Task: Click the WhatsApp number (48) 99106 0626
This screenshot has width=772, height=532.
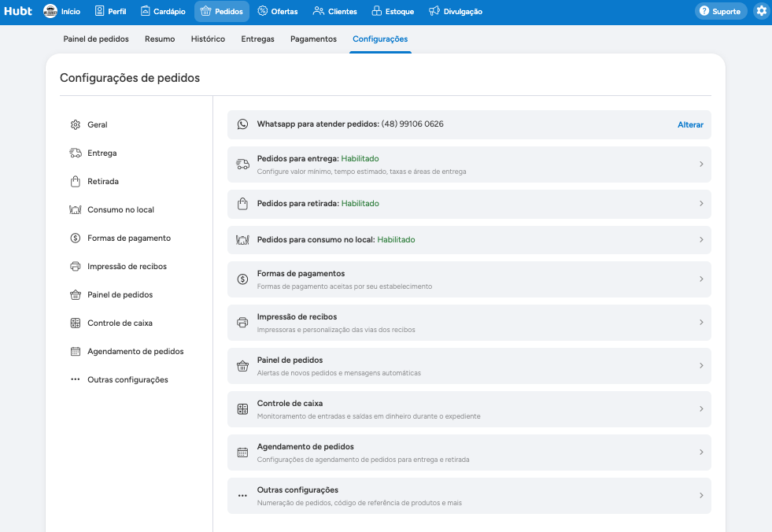Action: click(412, 124)
